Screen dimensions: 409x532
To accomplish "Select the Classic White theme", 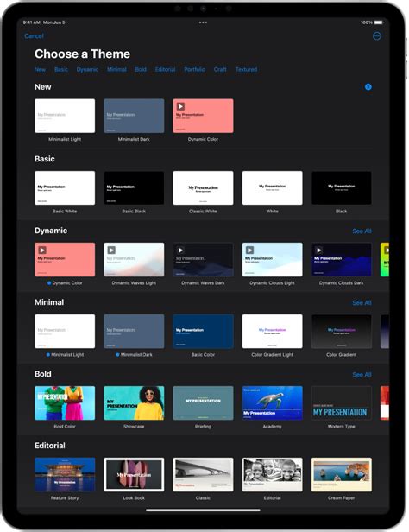I will tap(203, 187).
